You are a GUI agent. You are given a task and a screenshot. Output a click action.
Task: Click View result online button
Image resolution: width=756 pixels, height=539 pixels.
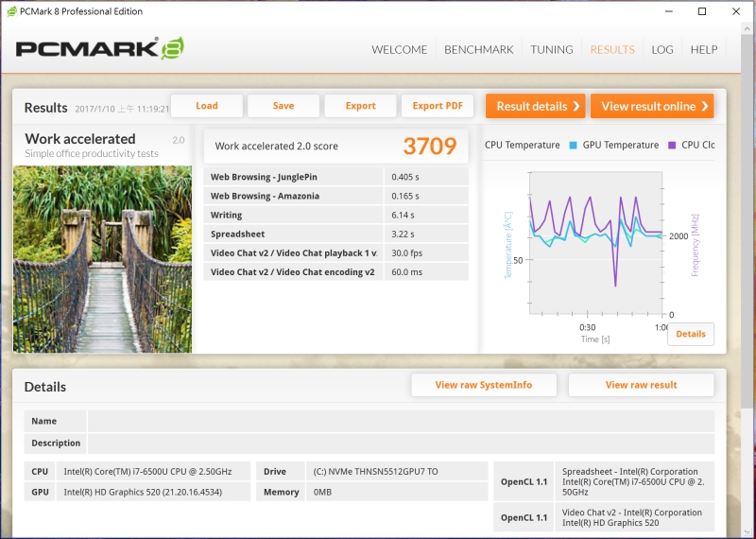click(x=652, y=106)
